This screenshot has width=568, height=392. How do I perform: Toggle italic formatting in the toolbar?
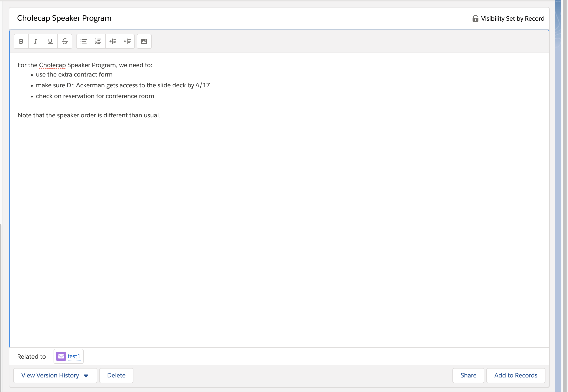click(x=36, y=41)
